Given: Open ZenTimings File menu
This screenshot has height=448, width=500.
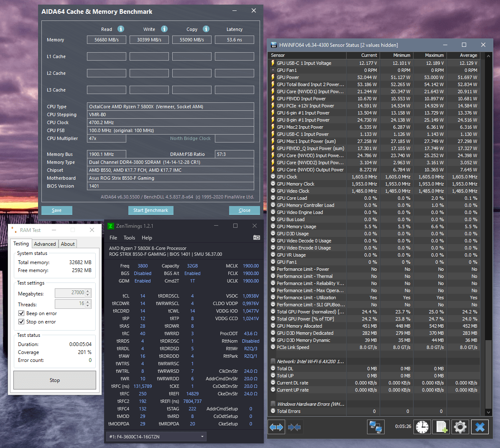Looking at the screenshot, I should [x=113, y=237].
